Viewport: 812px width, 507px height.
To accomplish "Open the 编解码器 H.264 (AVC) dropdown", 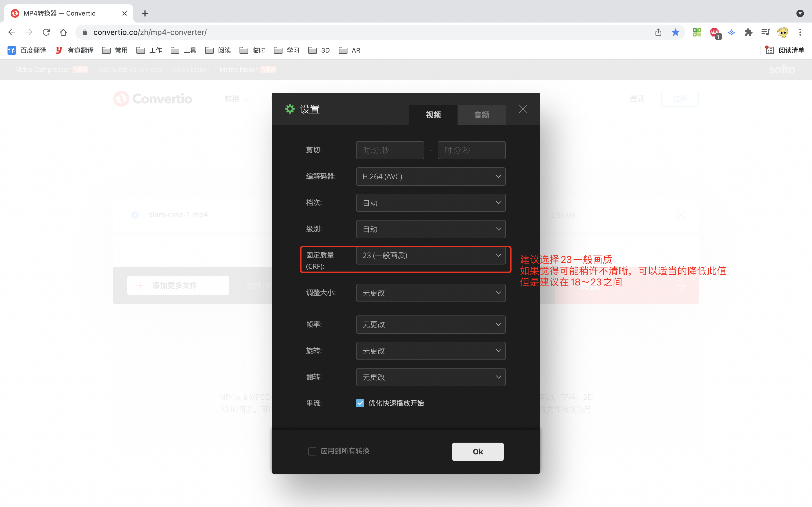I will click(430, 177).
